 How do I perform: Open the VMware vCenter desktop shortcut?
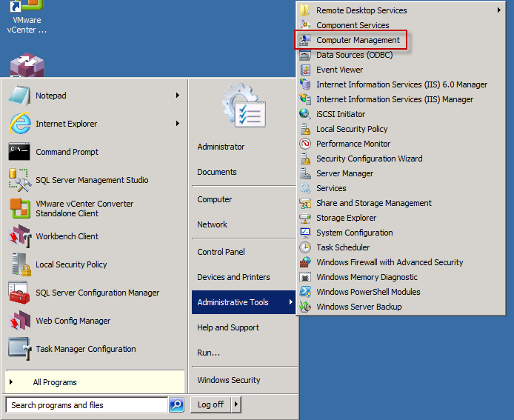(27, 16)
